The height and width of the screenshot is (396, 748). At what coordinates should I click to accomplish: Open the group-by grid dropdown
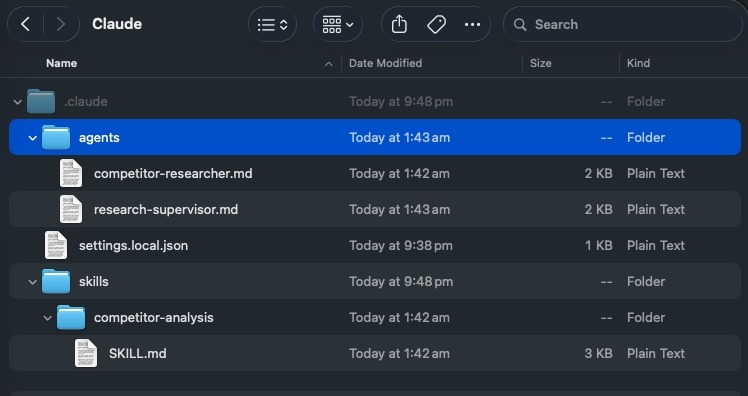pos(338,24)
